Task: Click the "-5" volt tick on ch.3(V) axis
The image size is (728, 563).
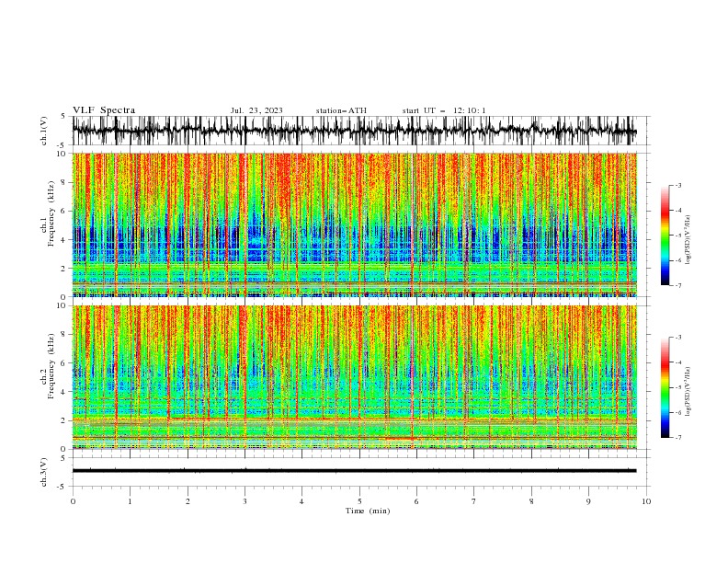Action: [63, 487]
